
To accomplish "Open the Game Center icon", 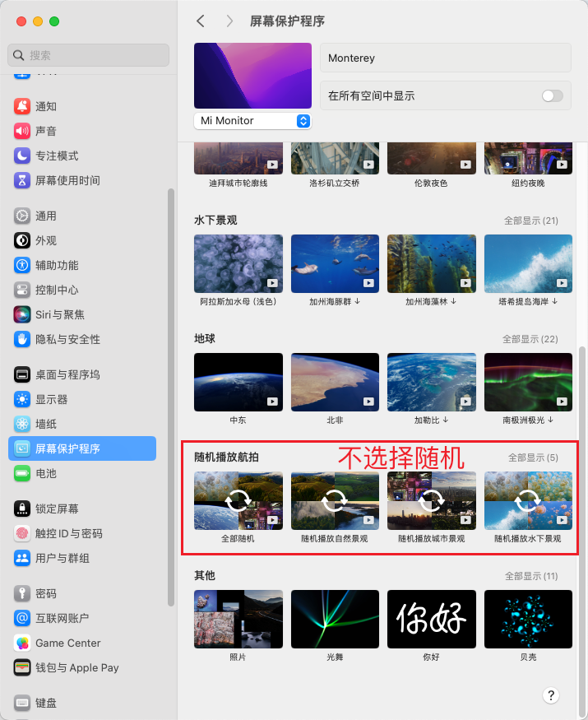I will pyautogui.click(x=22, y=643).
